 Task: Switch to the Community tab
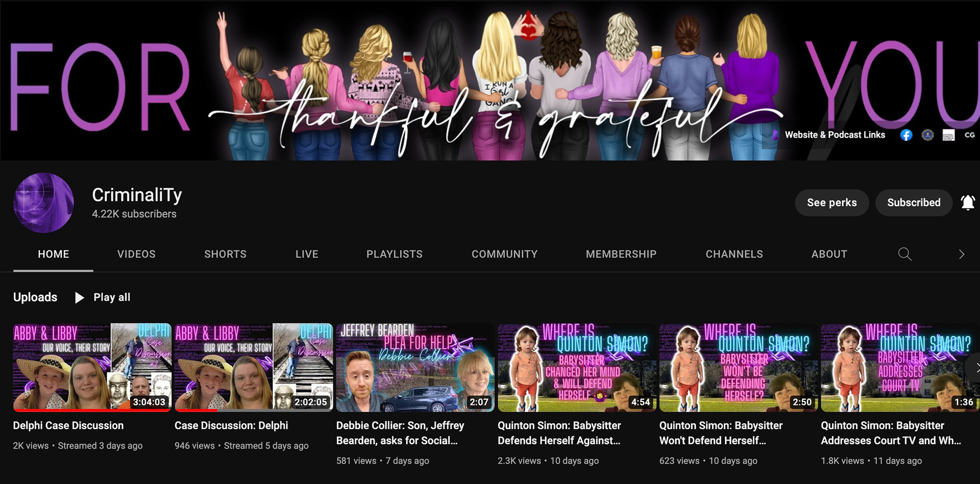[x=504, y=254]
